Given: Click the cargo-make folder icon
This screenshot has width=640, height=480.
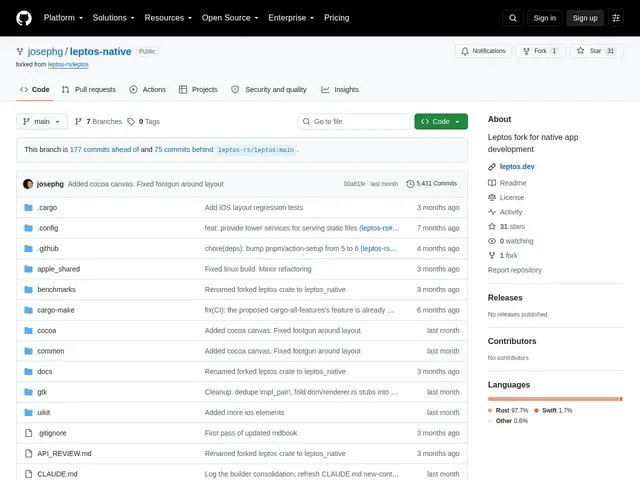Looking at the screenshot, I should 28,310.
